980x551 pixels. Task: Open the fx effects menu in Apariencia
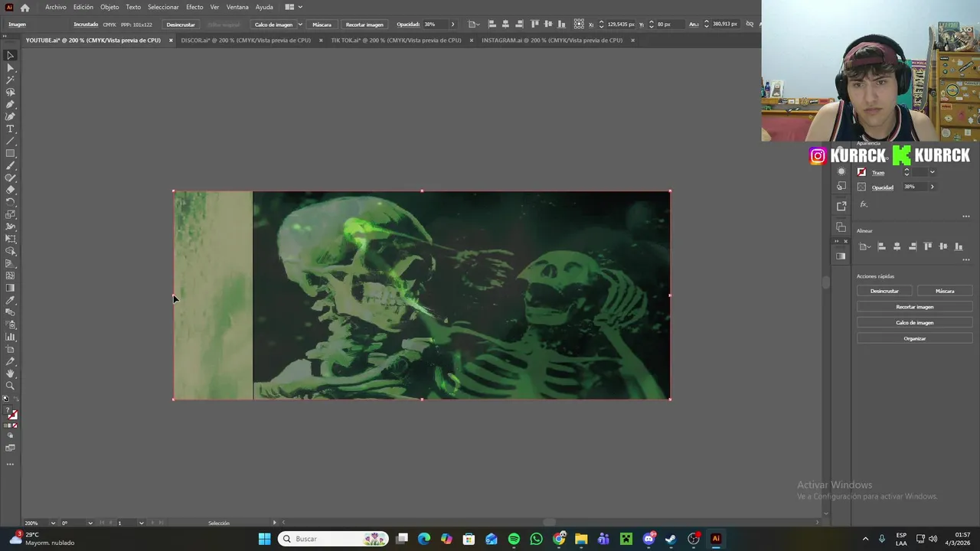click(864, 204)
